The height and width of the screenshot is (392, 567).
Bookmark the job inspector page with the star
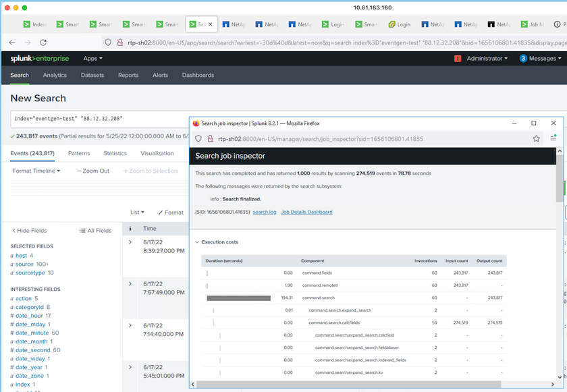tap(536, 138)
